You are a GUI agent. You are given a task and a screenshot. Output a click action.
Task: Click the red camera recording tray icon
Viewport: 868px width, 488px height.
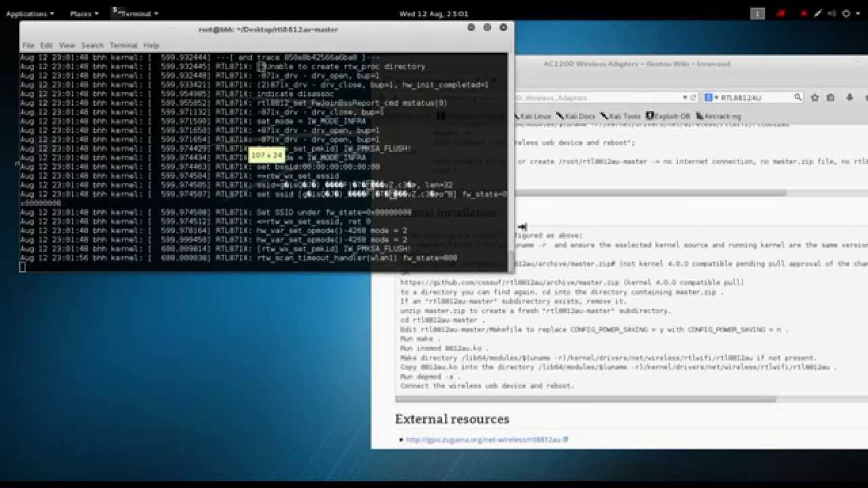coord(781,14)
